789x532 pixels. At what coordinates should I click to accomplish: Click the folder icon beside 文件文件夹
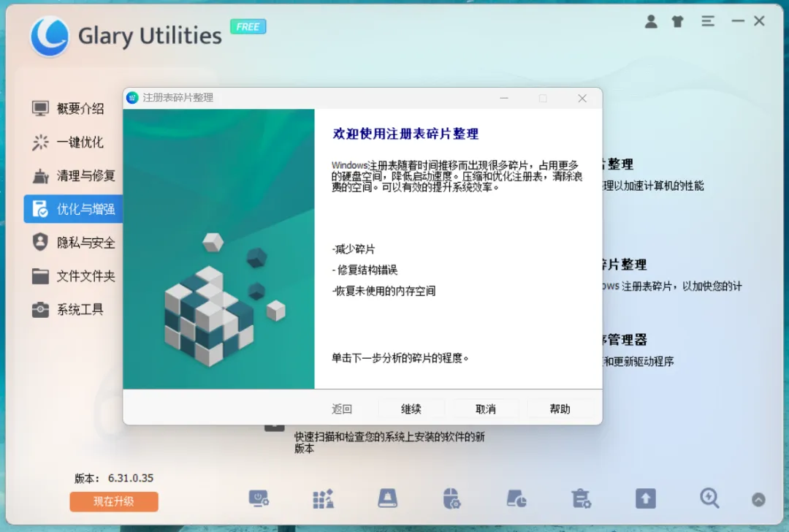[x=40, y=275]
